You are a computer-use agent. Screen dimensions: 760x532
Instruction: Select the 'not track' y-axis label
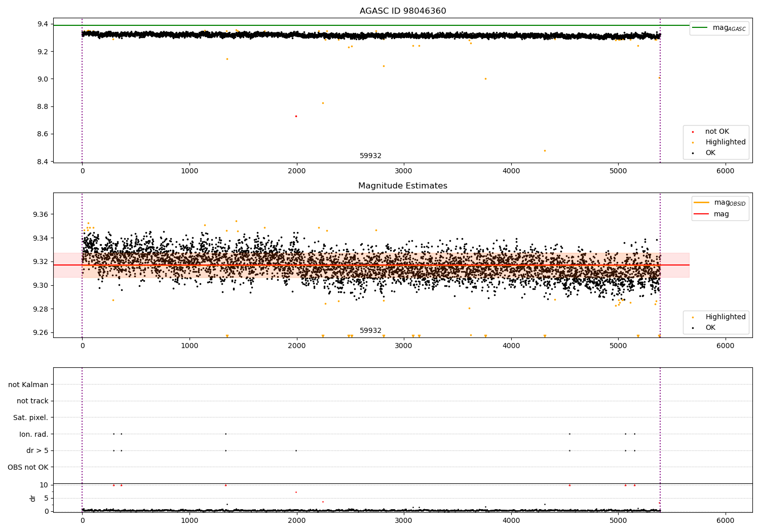(32, 401)
